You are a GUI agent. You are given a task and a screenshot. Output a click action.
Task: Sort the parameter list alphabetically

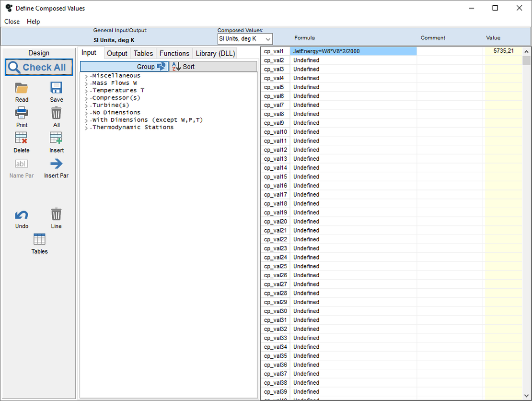pos(183,66)
